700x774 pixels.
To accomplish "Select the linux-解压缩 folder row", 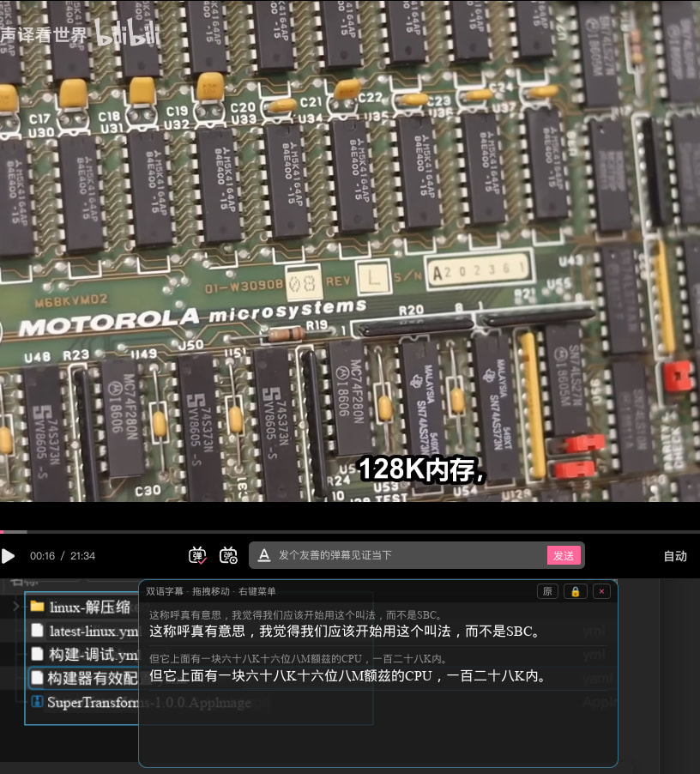I will [x=81, y=606].
